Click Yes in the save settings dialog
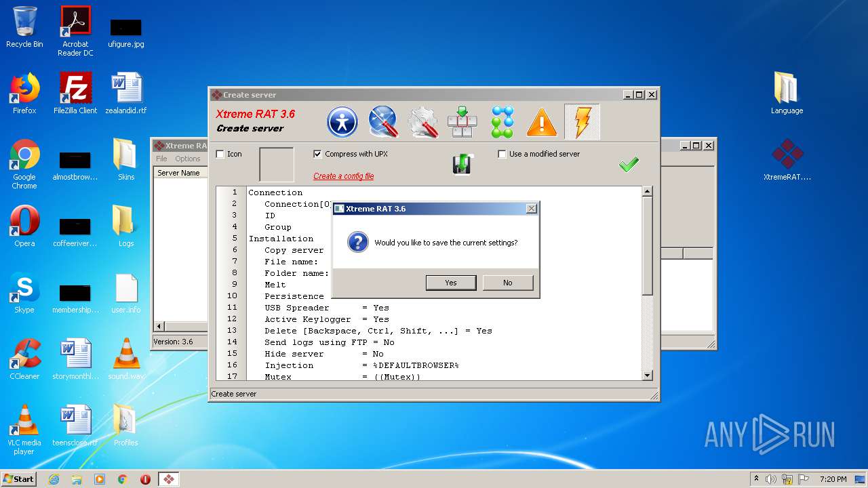Screen dimensions: 868x488 pyautogui.click(x=451, y=283)
